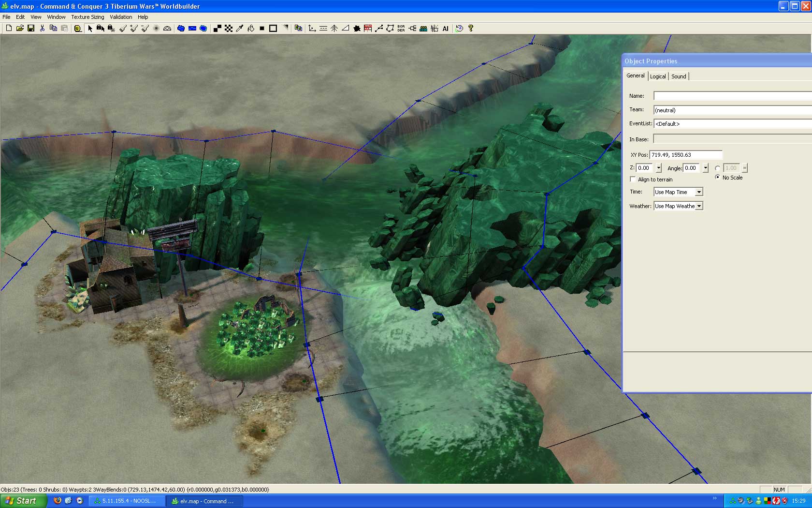Select the large tile texture tool
Screen dimensions: 812x508
coord(217,29)
